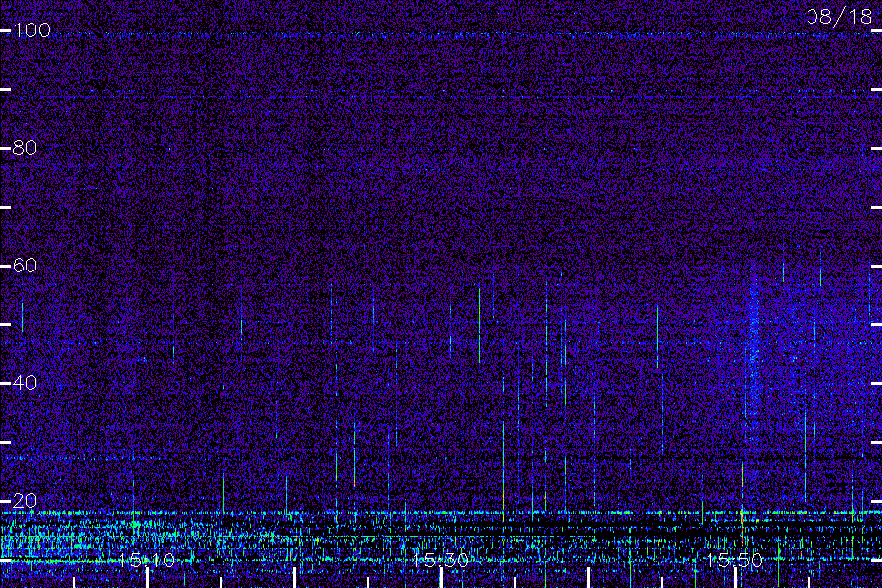Click the 15:30 time axis label
This screenshot has height=588, width=882.
[x=440, y=560]
